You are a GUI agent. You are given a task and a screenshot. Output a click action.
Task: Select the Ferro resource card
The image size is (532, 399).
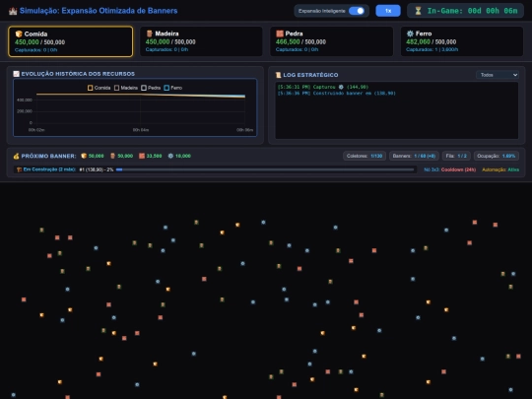coord(462,41)
